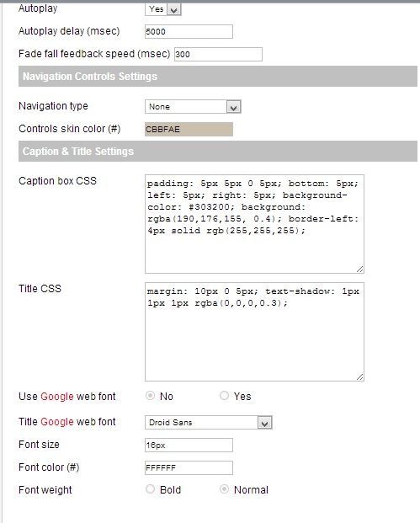Click the Font color FFFFFF field
The image size is (420, 523).
click(x=189, y=468)
